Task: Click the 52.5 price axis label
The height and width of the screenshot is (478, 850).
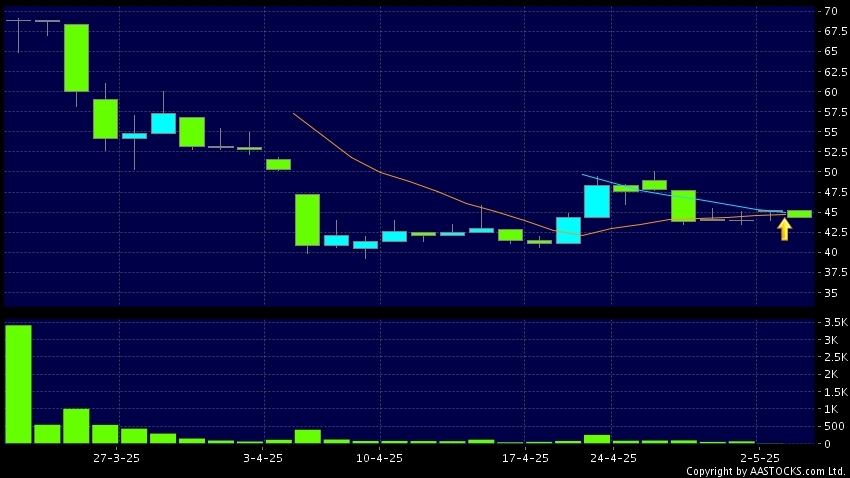Action: tap(835, 152)
